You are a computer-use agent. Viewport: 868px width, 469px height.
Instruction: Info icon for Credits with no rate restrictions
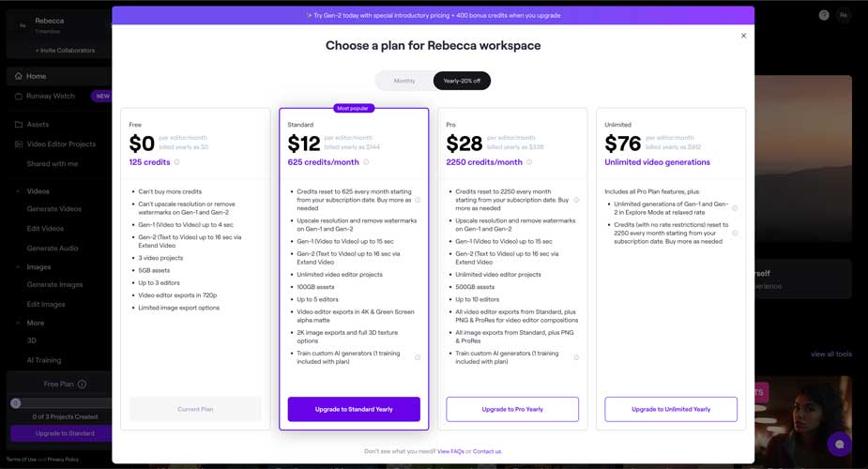735,233
